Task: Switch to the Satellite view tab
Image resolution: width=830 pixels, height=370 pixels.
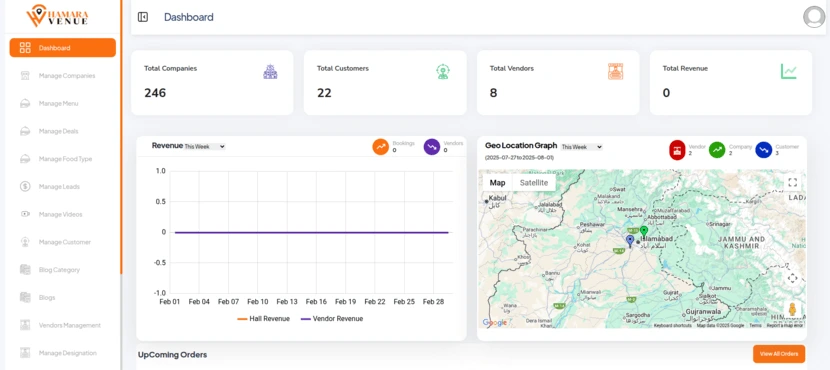Action: (x=534, y=183)
